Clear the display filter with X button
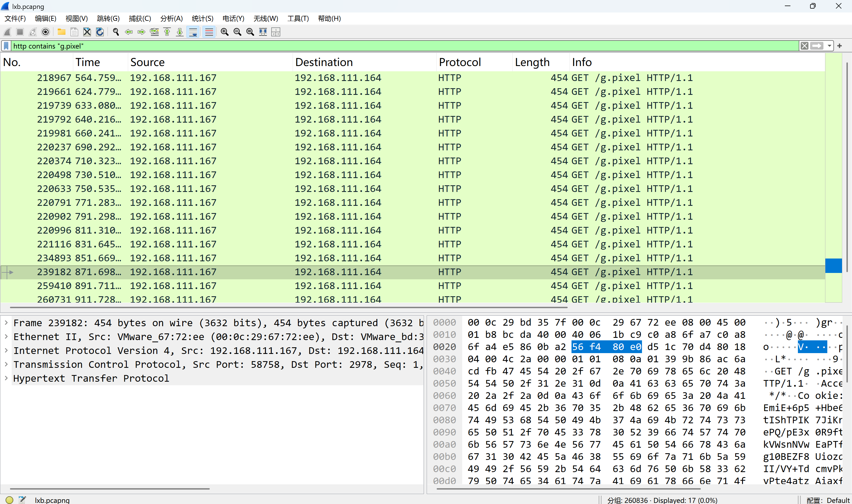This screenshot has width=852, height=504. [804, 46]
